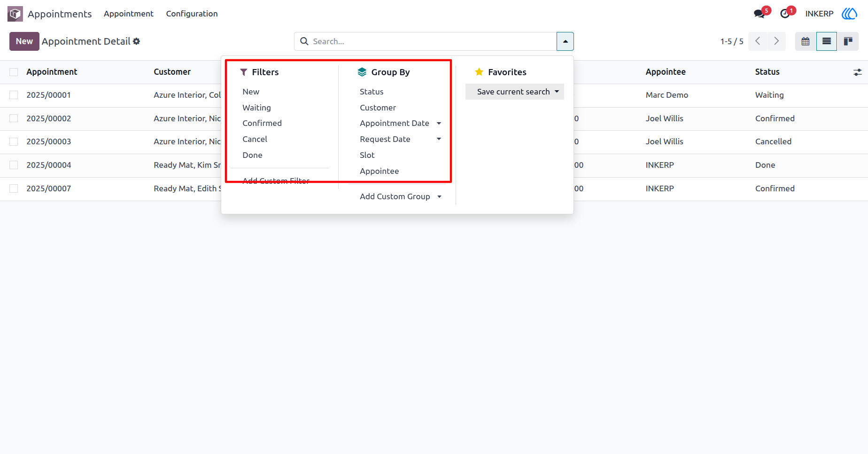Open the Configuration menu

point(192,14)
